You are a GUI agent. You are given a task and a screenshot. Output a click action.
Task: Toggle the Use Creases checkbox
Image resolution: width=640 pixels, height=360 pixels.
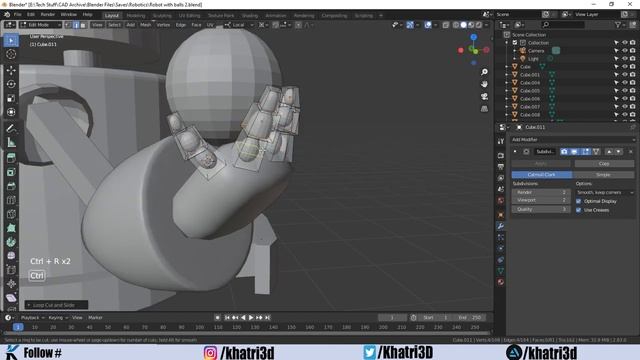coord(578,210)
